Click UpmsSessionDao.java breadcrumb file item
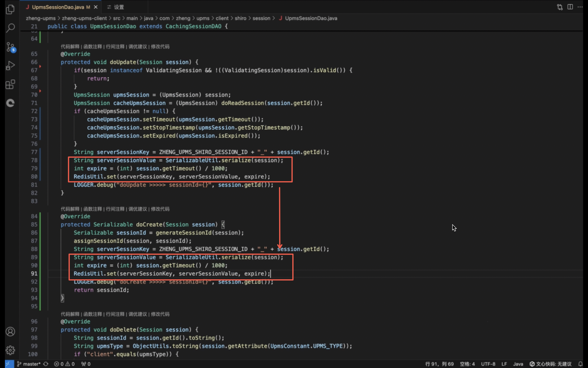Screen dimensions: 588x368 click(308, 18)
